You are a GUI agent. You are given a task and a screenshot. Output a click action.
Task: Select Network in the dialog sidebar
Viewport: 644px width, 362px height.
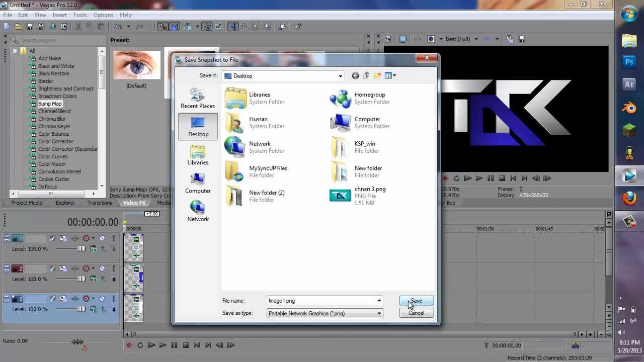pos(198,211)
